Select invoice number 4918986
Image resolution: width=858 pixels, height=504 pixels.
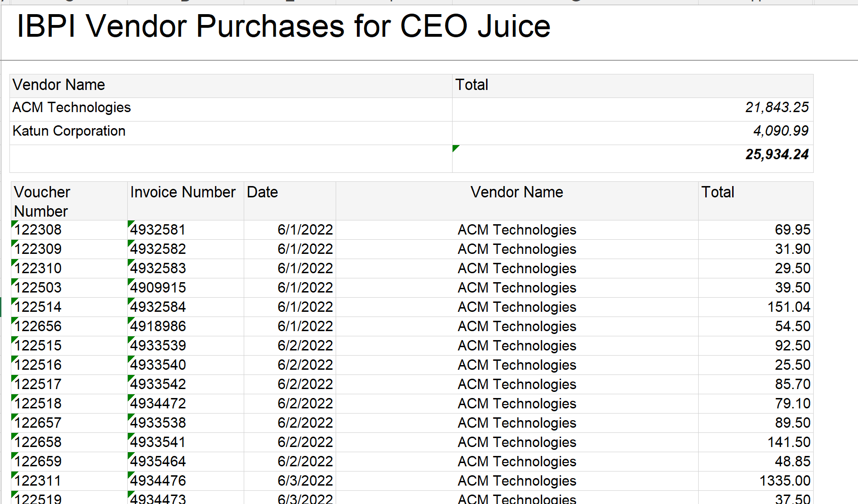point(158,326)
